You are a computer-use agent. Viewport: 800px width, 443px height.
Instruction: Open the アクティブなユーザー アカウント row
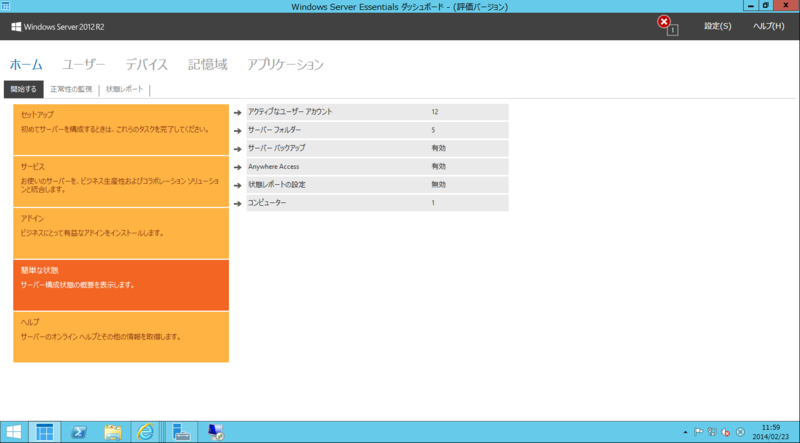[378, 112]
